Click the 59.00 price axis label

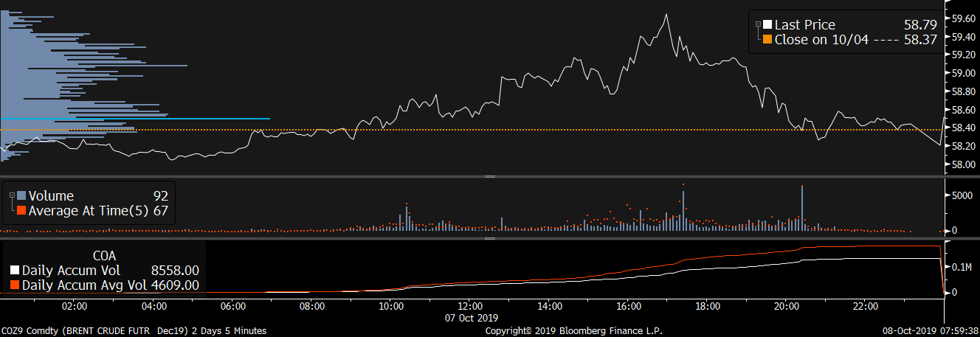pos(962,73)
